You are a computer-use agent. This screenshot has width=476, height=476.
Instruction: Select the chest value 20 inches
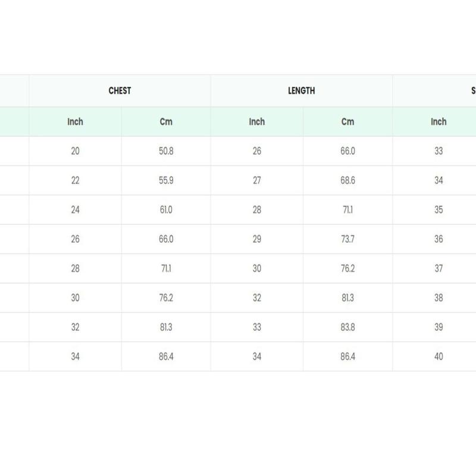[x=75, y=151]
